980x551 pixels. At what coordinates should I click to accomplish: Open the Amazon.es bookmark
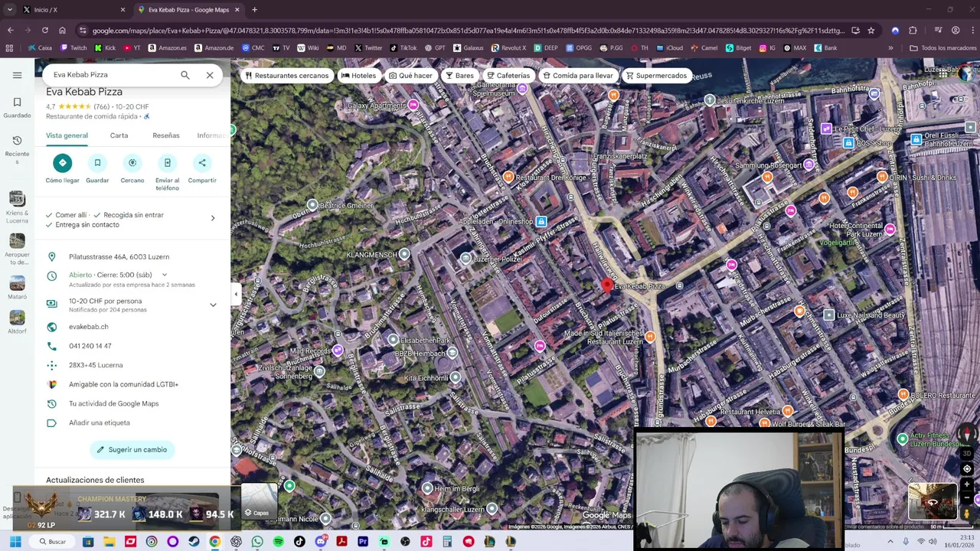(168, 47)
